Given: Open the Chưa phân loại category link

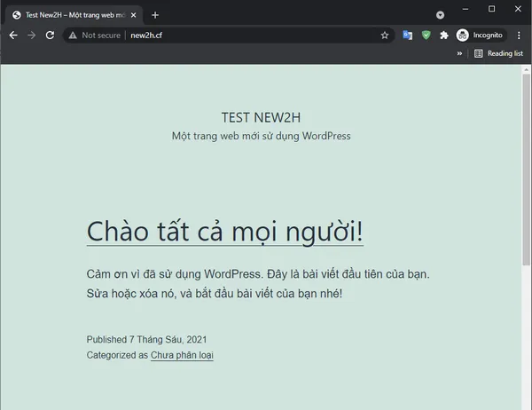Looking at the screenshot, I should tap(182, 355).
